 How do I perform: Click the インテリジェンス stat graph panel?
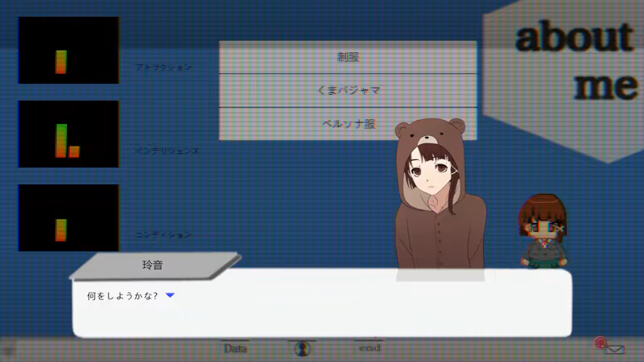(x=68, y=134)
